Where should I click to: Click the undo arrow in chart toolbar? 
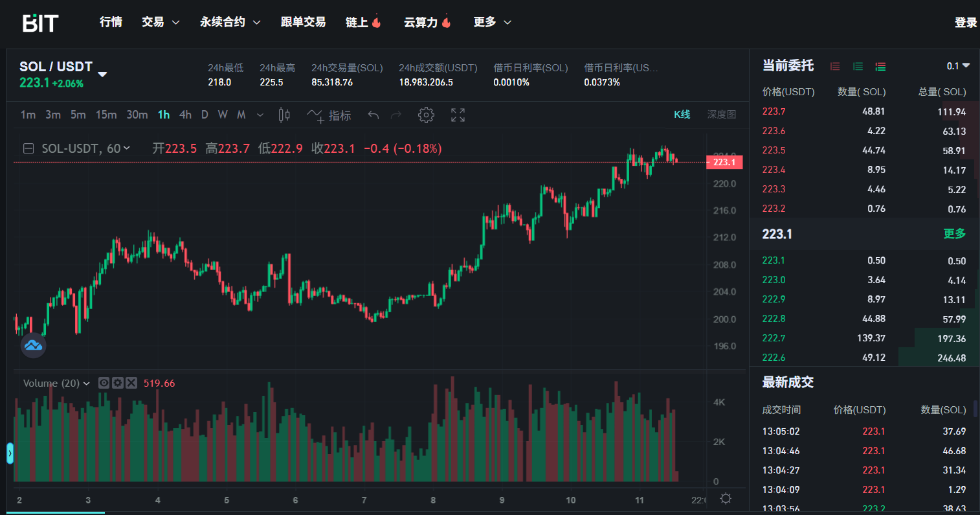coord(373,115)
